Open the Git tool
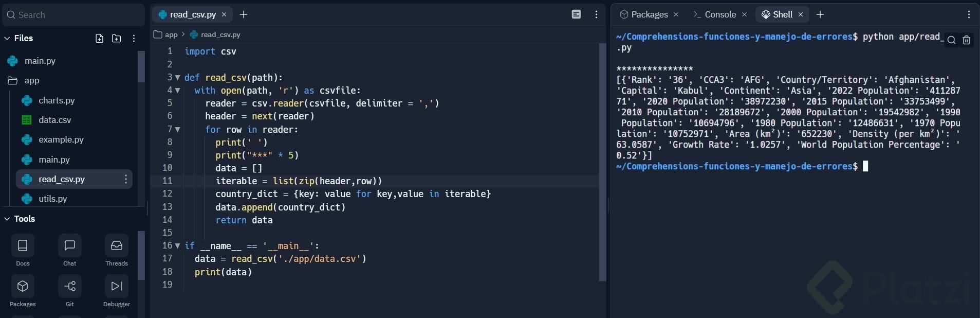The image size is (980, 318). pyautogui.click(x=69, y=287)
